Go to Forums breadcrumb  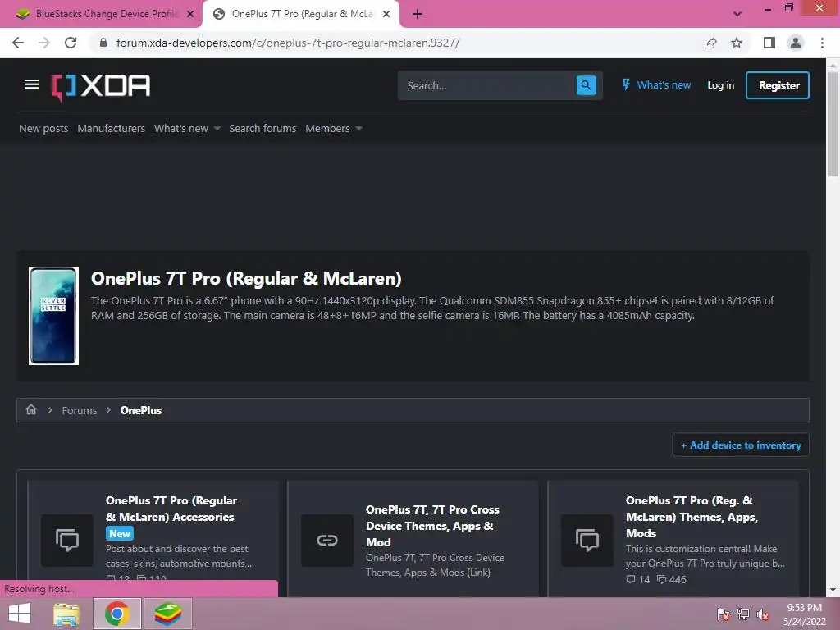(x=80, y=410)
